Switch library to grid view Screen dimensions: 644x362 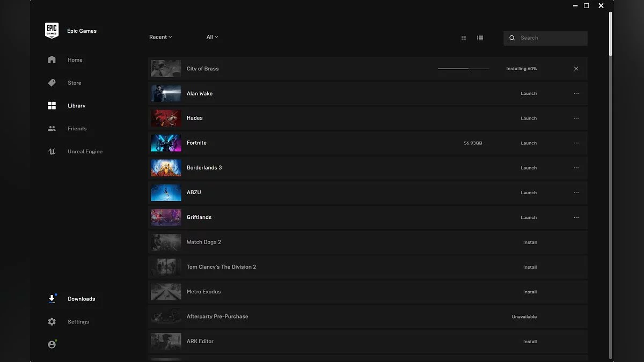tap(464, 38)
